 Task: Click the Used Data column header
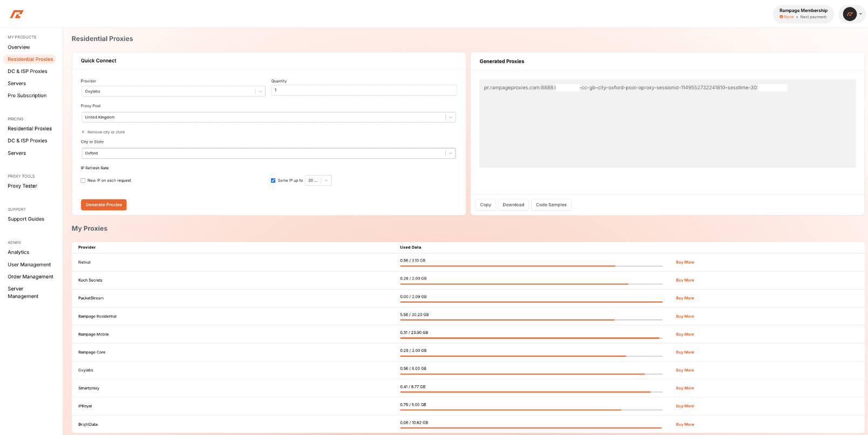[410, 247]
